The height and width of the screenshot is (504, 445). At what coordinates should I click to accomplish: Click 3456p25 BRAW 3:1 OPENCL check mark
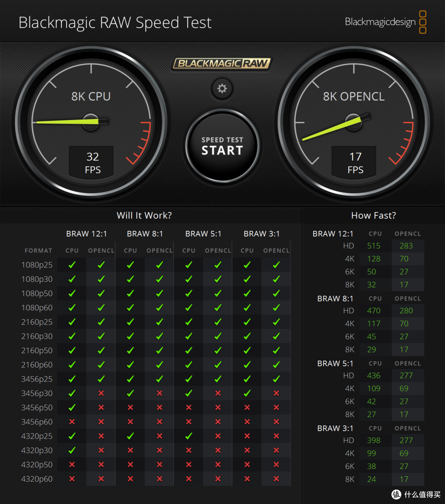pyautogui.click(x=276, y=379)
